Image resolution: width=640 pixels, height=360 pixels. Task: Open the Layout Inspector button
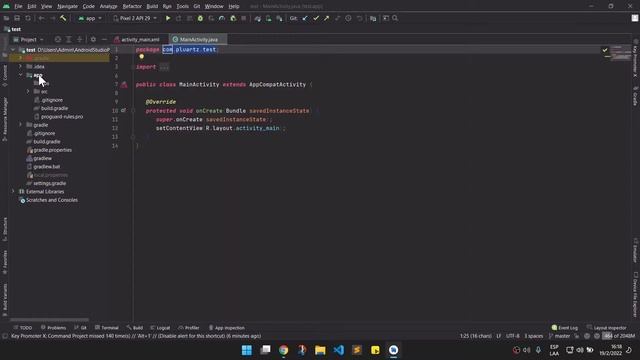(607, 328)
